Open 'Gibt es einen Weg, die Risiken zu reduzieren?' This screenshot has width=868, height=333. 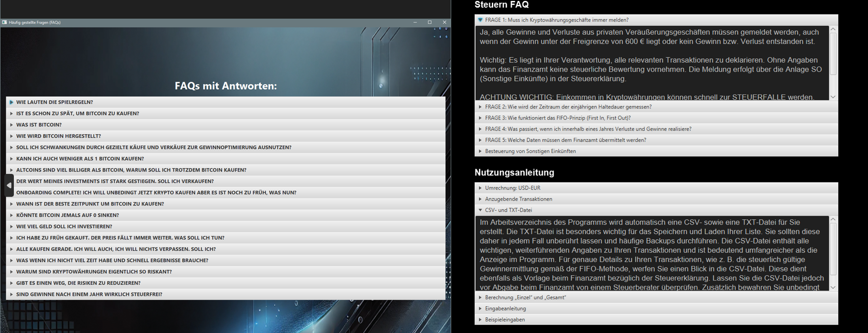[226, 283]
